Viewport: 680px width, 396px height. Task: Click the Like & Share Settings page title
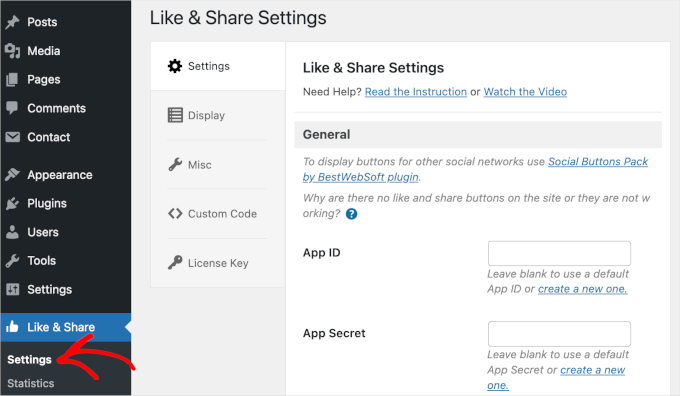[x=238, y=18]
